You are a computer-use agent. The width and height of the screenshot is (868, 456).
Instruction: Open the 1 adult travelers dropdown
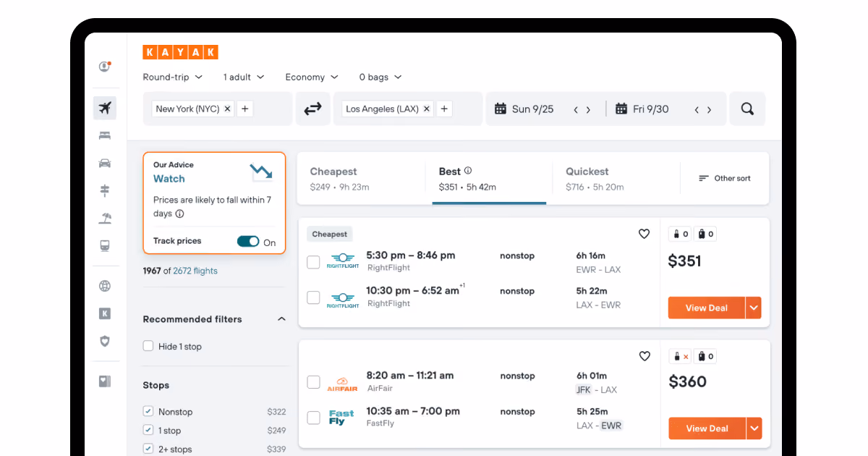(x=244, y=77)
